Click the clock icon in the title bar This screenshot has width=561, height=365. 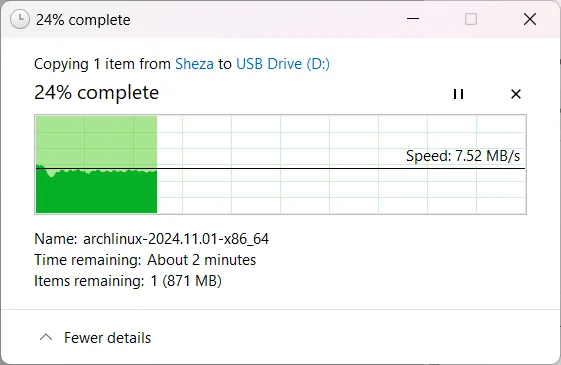20,19
